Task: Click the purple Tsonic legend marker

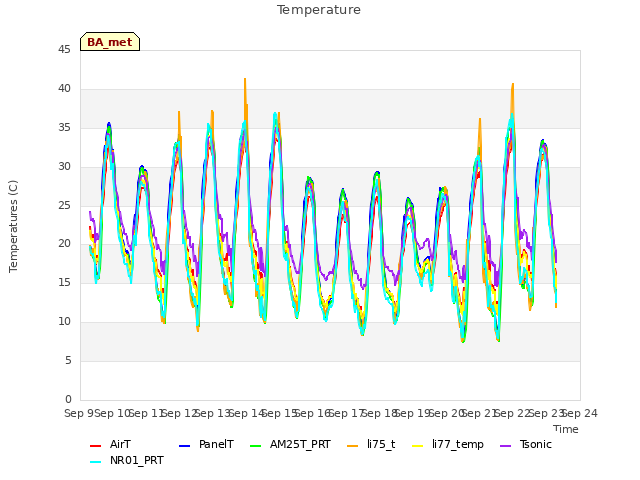Action: click(x=505, y=446)
